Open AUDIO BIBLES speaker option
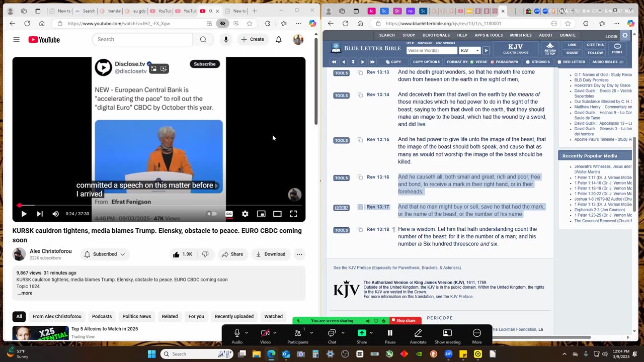644x362 pixels. (x=608, y=62)
